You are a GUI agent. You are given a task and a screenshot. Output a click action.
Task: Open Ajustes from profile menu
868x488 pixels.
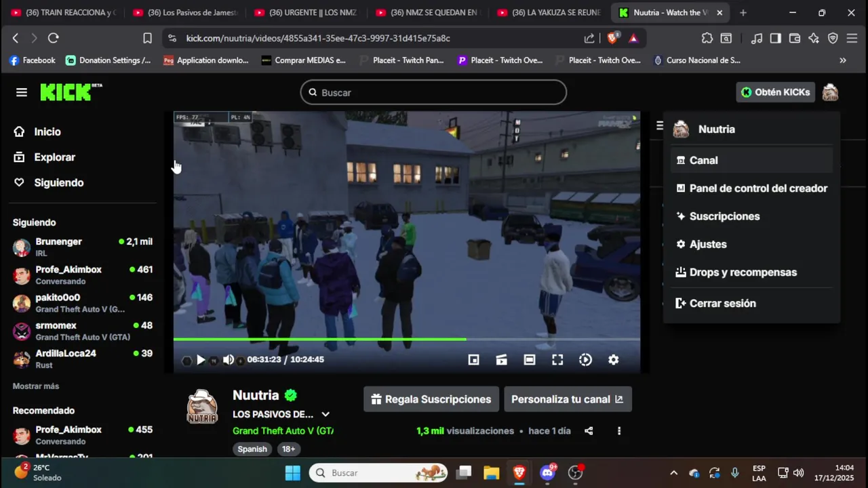tap(751, 244)
